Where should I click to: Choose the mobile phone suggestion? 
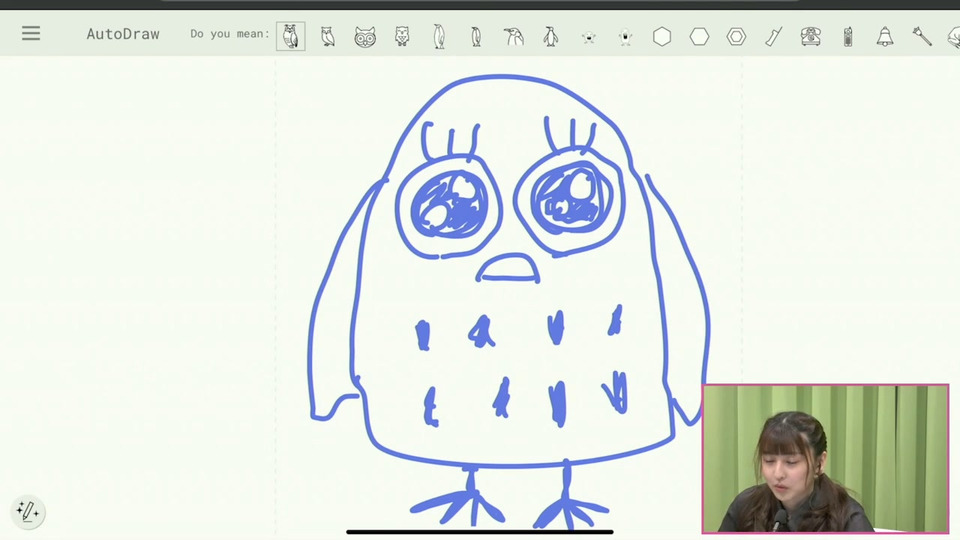[848, 37]
